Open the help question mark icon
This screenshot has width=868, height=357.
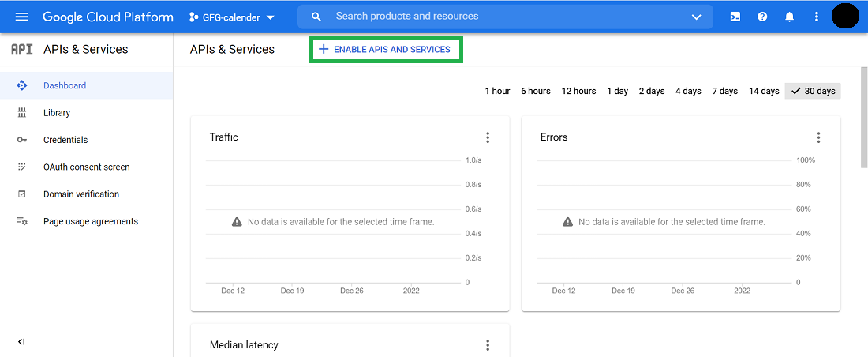[x=762, y=17]
